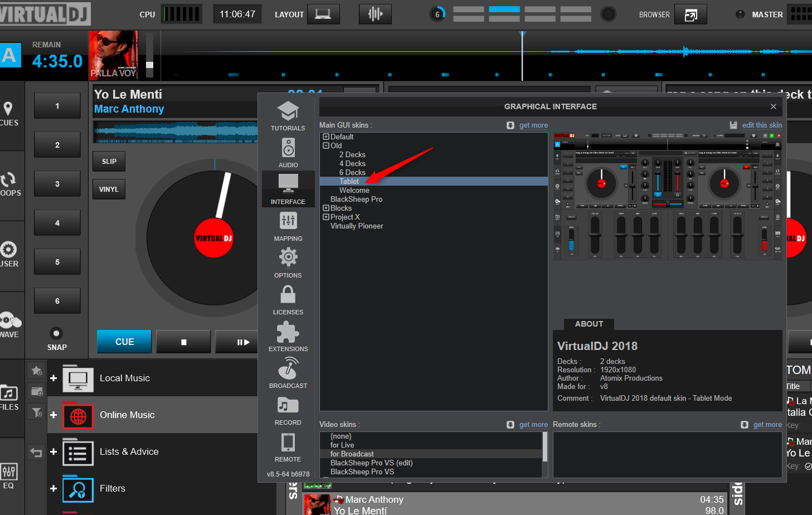Open the Cues pad page
This screenshot has height=515, width=812.
9,114
